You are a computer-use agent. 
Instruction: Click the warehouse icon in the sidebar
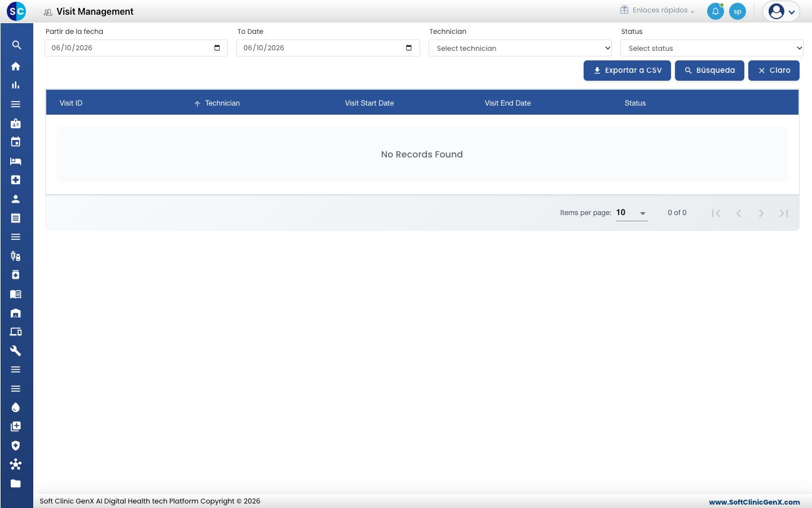pos(16,313)
